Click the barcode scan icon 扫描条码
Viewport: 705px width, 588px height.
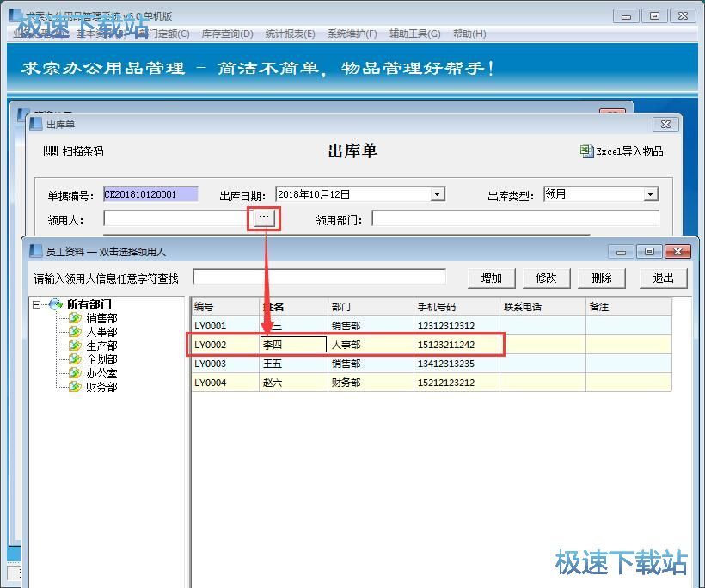51,151
